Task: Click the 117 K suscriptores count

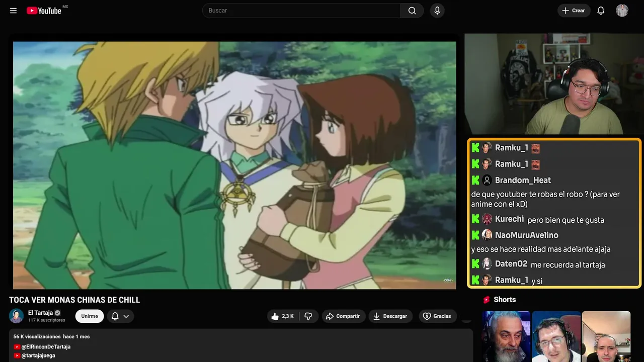Action: 46,320
